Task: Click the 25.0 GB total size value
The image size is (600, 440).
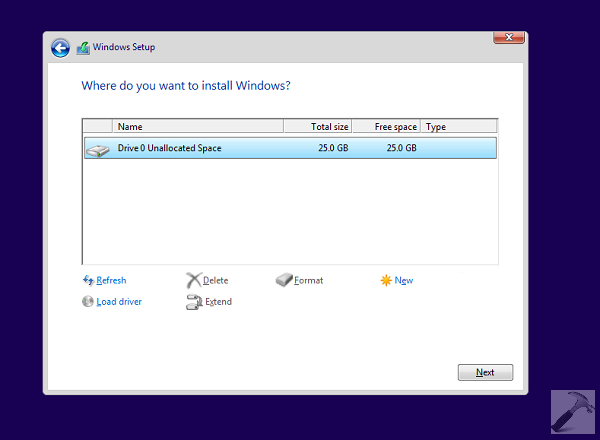Action: (333, 148)
